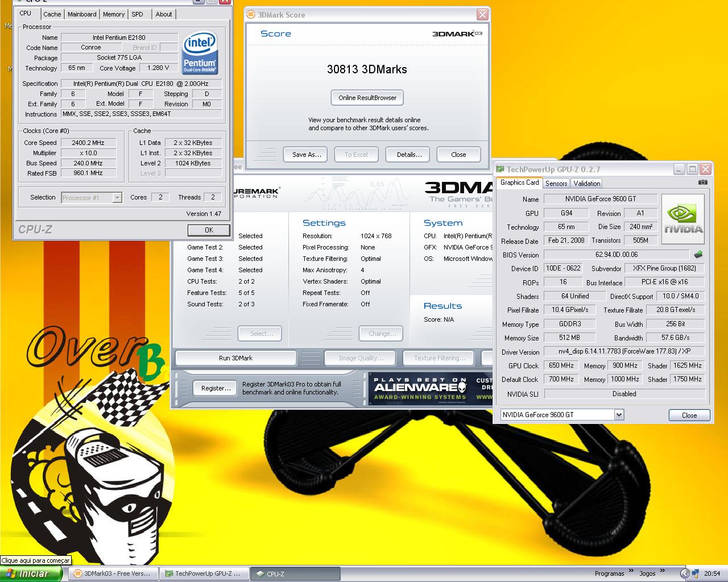Click the 3DMark Score window title icon
The width and height of the screenshot is (728, 582).
coord(250,15)
